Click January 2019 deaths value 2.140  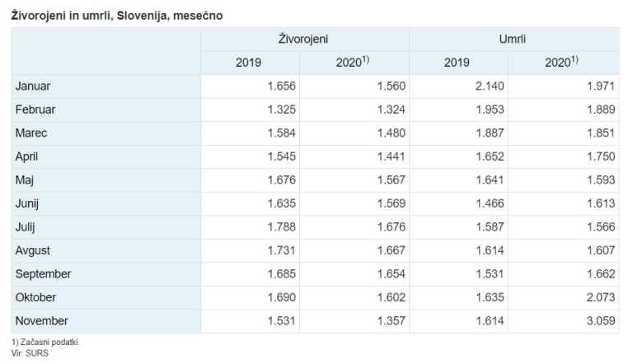487,86
